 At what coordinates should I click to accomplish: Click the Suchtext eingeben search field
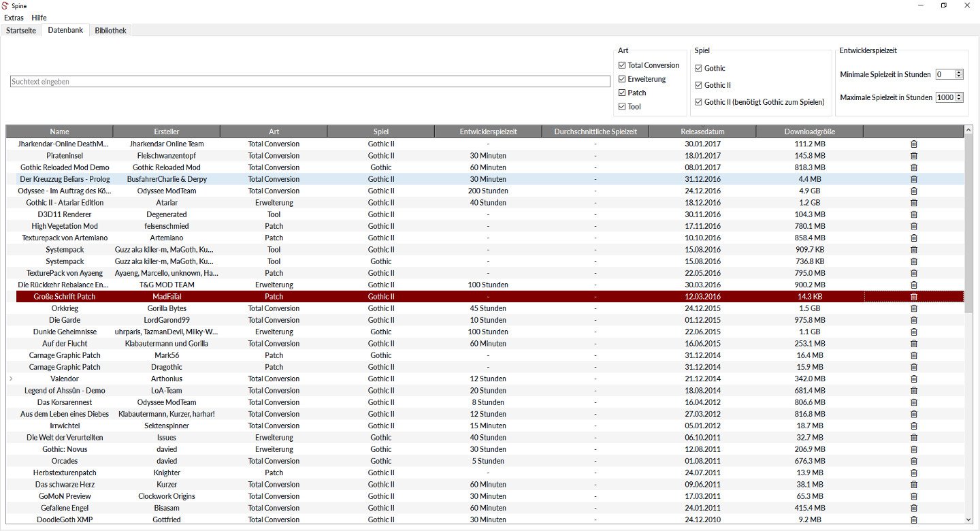pyautogui.click(x=310, y=82)
